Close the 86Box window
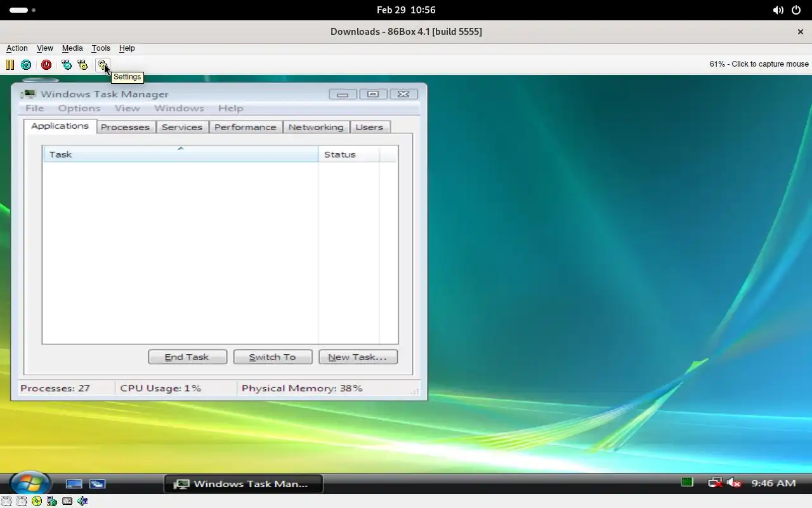Image resolution: width=812 pixels, height=508 pixels. click(800, 32)
